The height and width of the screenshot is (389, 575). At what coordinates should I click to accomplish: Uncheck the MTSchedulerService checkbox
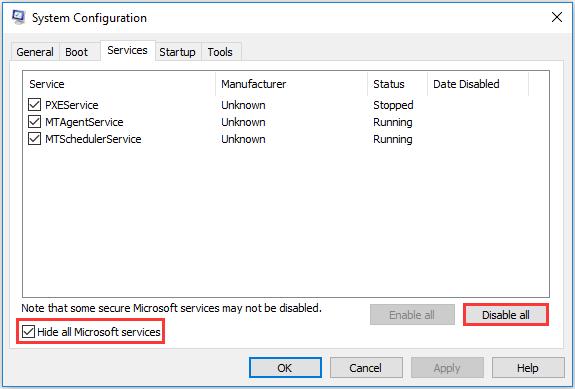(34, 139)
